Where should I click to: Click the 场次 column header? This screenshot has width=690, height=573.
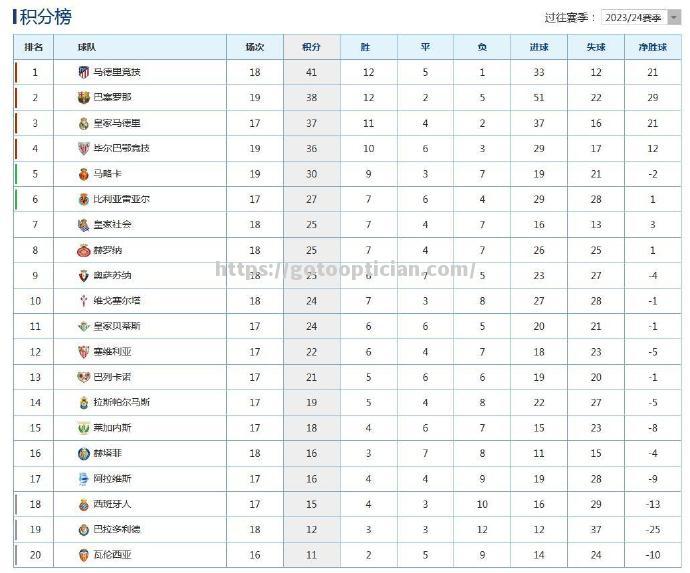(x=255, y=47)
